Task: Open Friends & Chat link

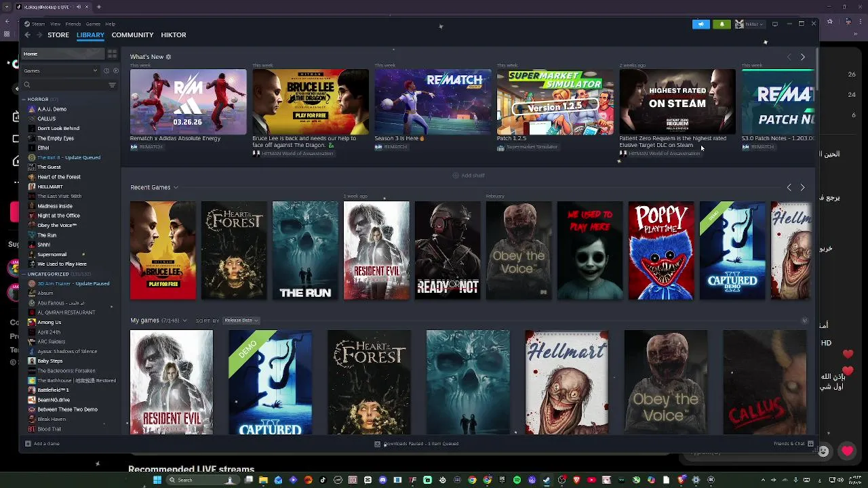Action: 789,444
